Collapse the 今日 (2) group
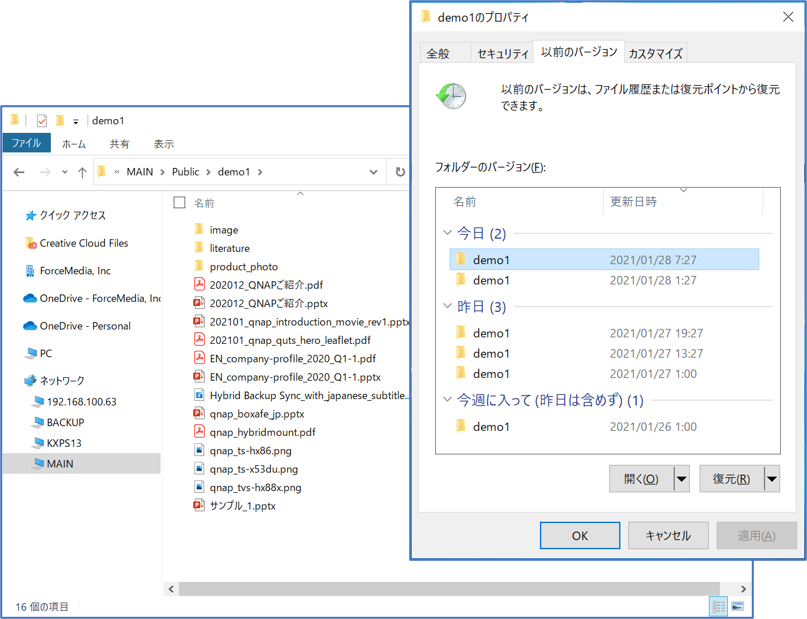Viewport: 807px width, 619px height. coord(447,233)
